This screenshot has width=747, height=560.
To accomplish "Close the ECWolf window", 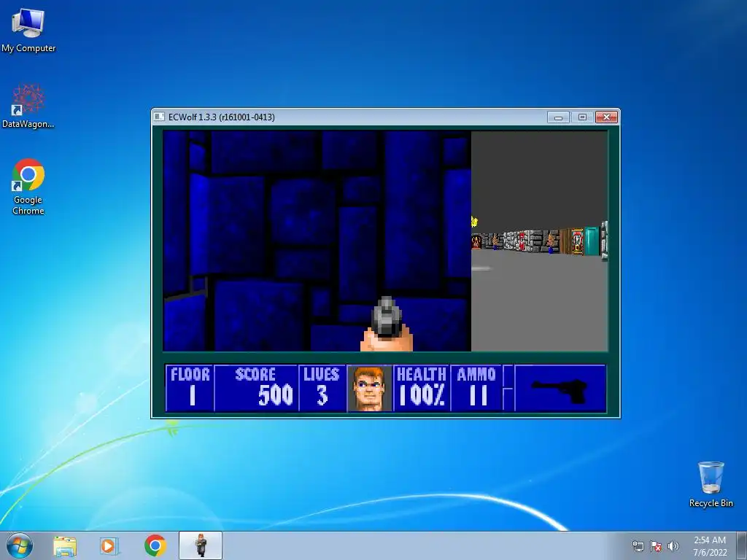I will pos(606,117).
